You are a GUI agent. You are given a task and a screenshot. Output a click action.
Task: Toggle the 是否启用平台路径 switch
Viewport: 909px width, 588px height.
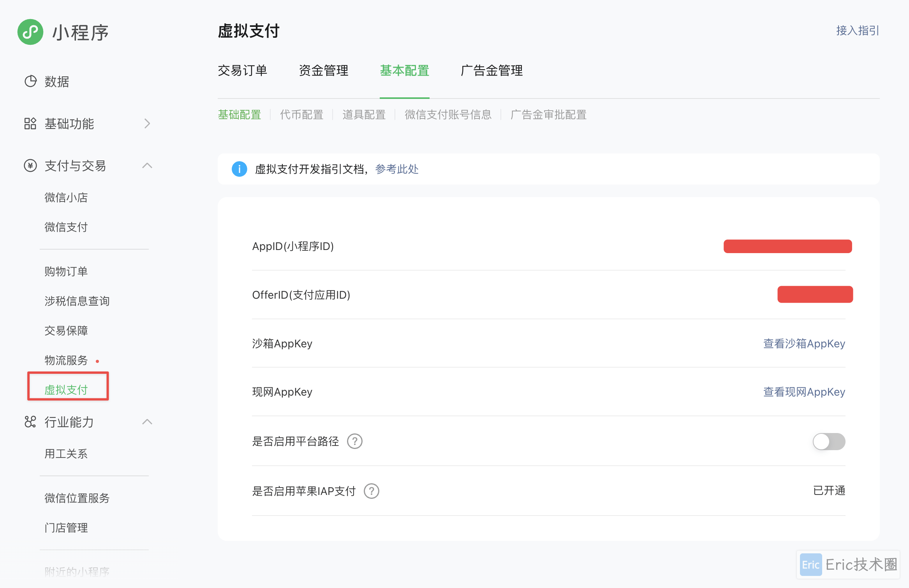click(x=829, y=441)
